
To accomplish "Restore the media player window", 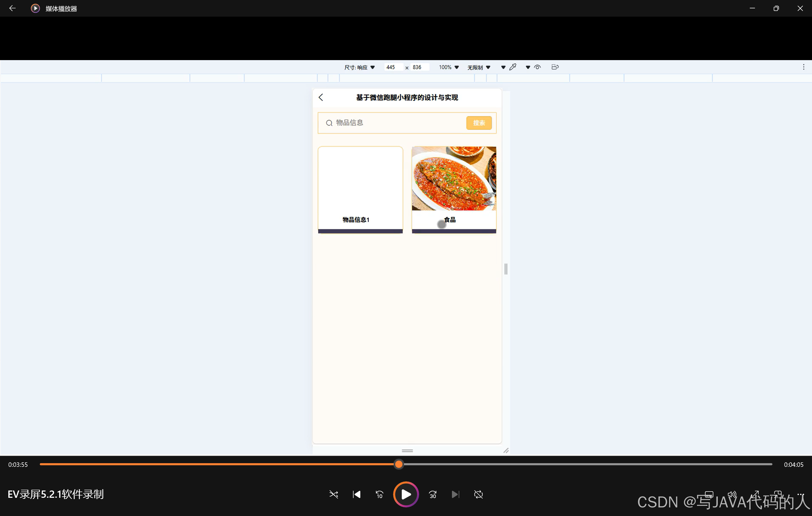I will click(776, 8).
